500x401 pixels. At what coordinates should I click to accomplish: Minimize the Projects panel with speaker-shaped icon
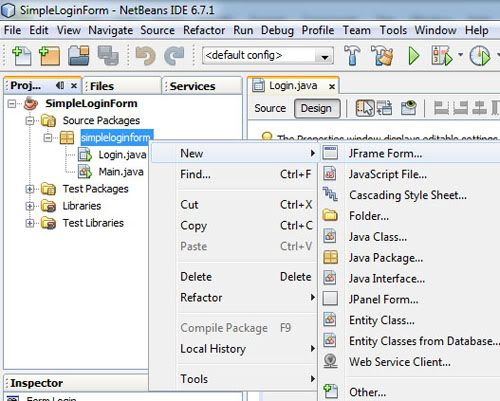pyautogui.click(x=60, y=86)
